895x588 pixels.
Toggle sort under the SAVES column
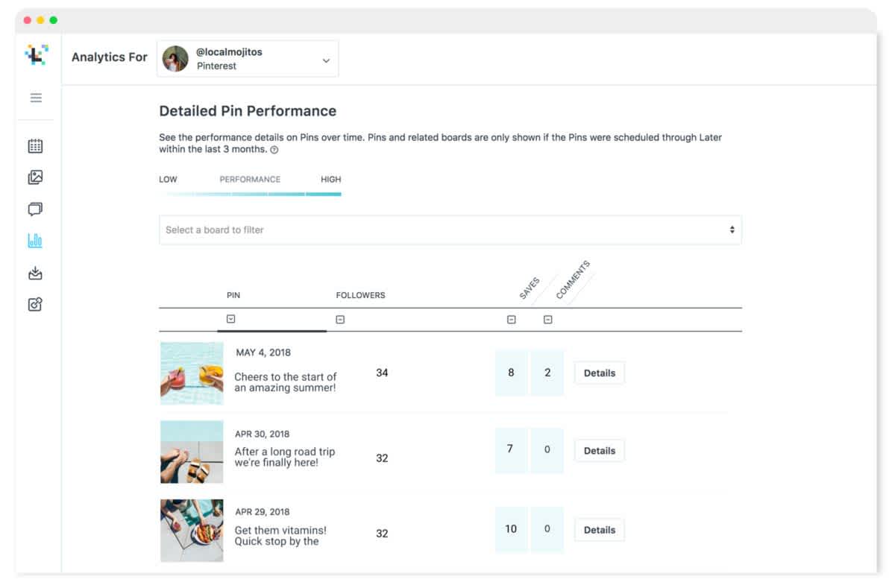511,320
